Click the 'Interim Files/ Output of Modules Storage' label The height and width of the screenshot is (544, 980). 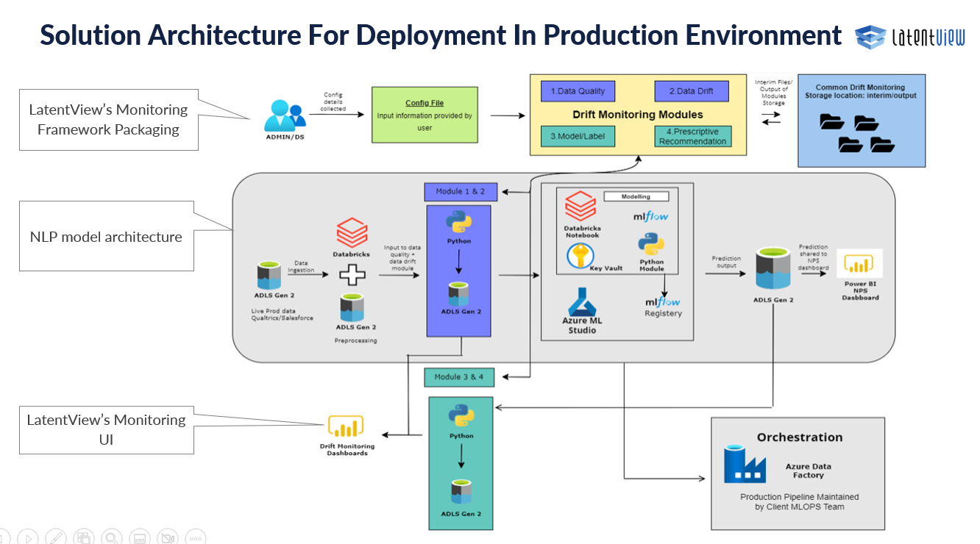pyautogui.click(x=773, y=93)
